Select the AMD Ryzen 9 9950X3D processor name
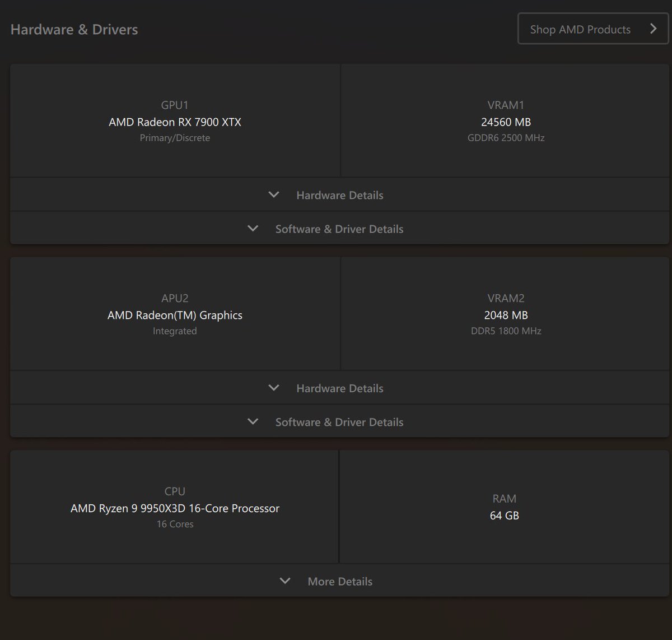Screen dimensions: 672x640 pos(175,508)
